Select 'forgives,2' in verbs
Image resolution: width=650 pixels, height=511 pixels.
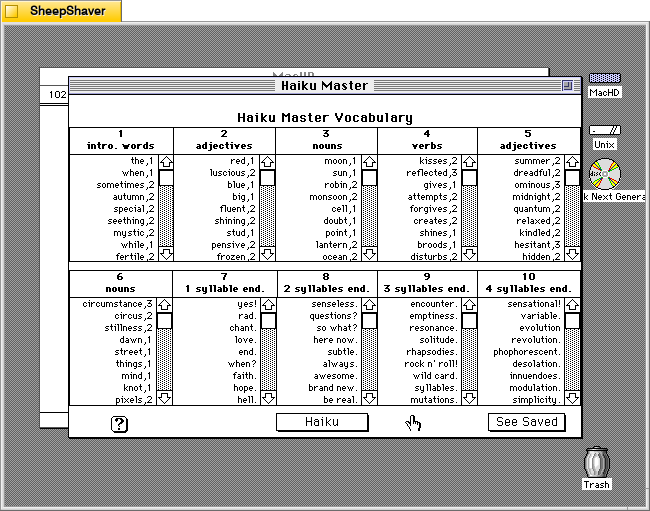coord(434,209)
